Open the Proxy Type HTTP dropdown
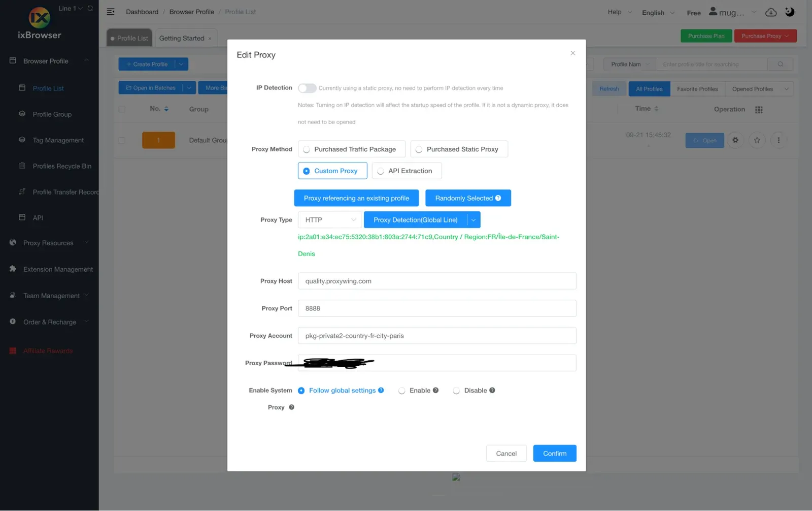The image size is (812, 511). [x=330, y=220]
